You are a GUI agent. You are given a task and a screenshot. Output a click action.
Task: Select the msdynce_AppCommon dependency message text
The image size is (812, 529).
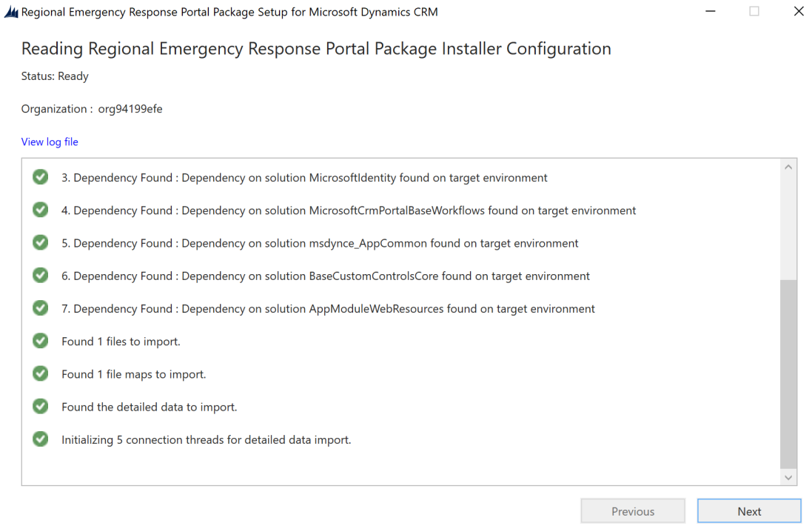(x=320, y=243)
